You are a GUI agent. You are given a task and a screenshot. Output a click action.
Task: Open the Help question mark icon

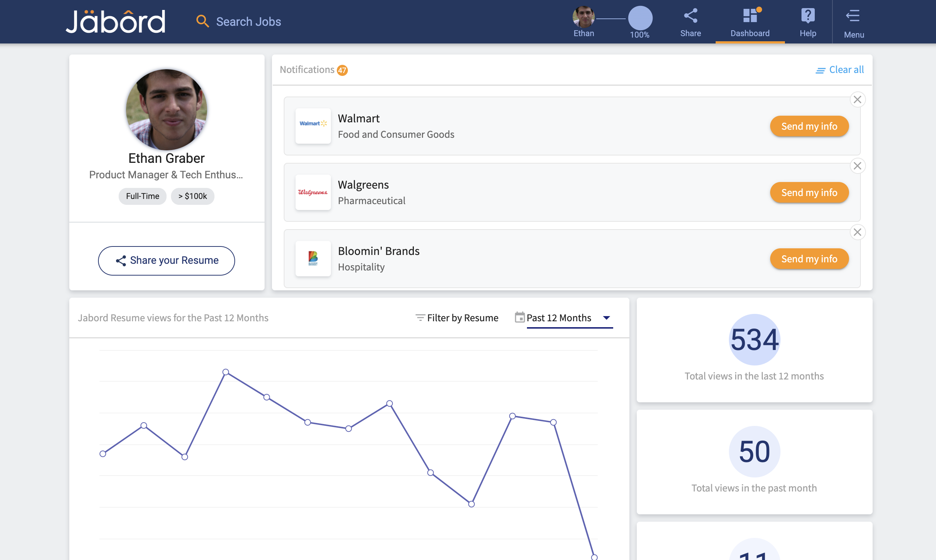point(807,16)
